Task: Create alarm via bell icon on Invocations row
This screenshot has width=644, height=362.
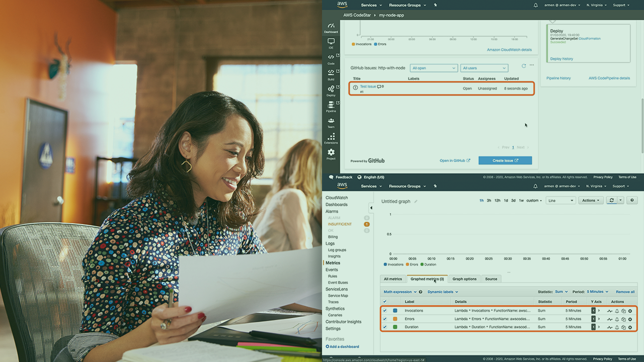Action: (x=617, y=311)
